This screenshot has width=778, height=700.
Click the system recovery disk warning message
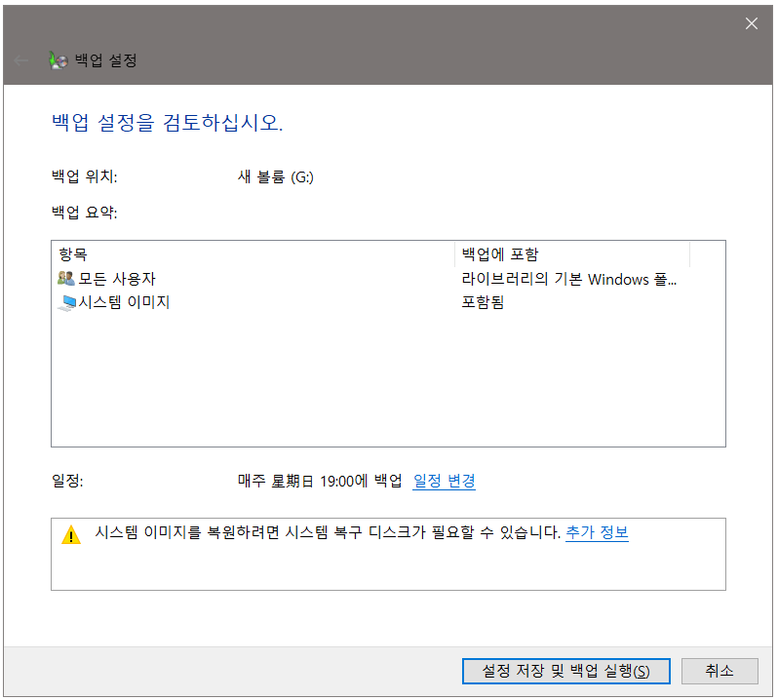(328, 532)
